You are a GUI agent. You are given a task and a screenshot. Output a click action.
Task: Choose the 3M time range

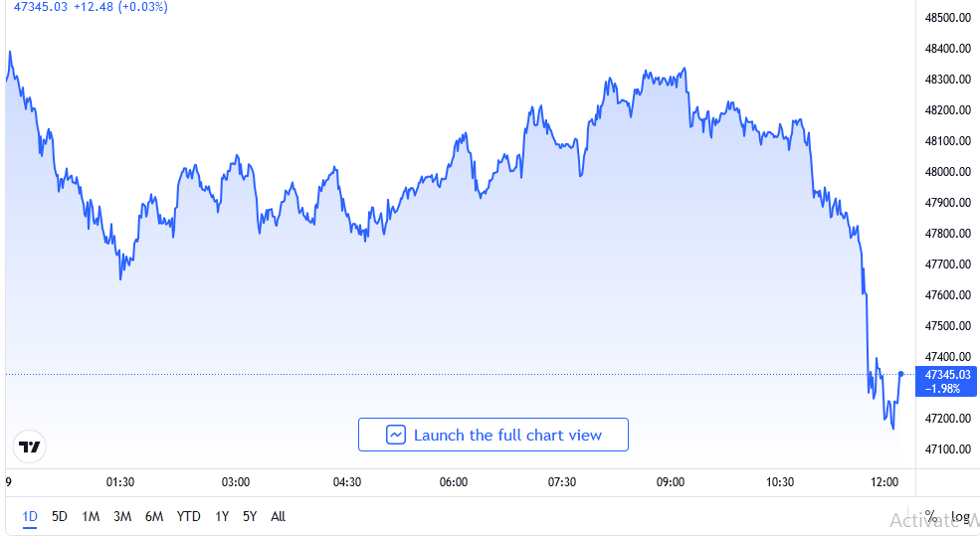pyautogui.click(x=122, y=516)
